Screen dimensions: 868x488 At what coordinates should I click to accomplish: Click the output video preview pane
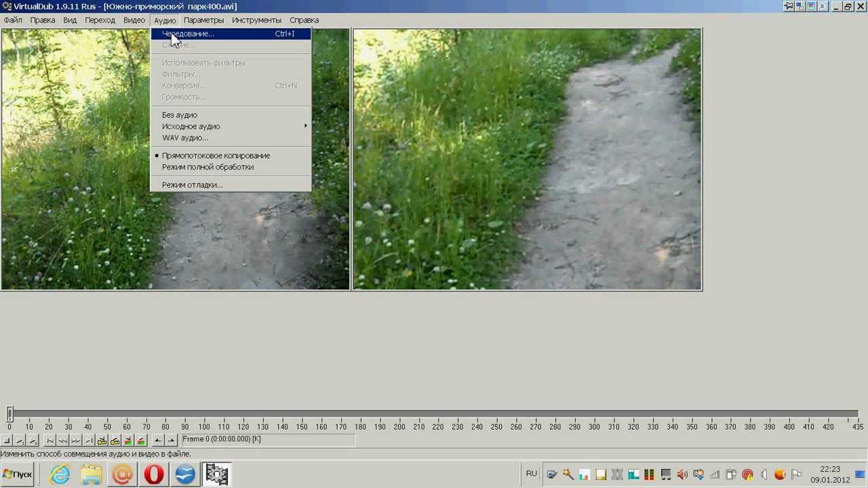click(x=528, y=159)
